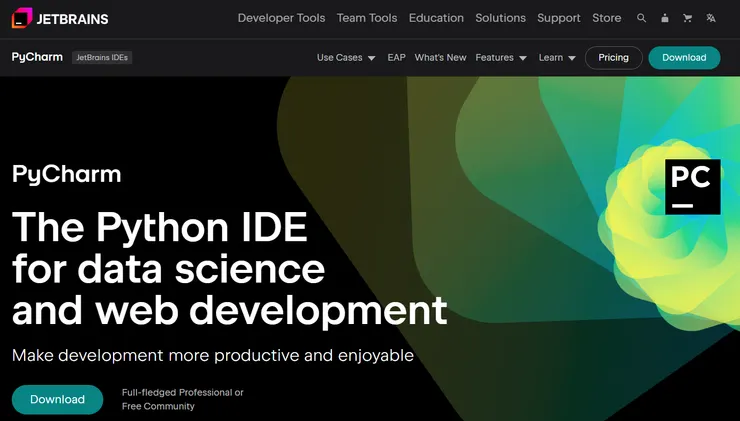Click the JetBrains IDEs badge

(x=102, y=58)
